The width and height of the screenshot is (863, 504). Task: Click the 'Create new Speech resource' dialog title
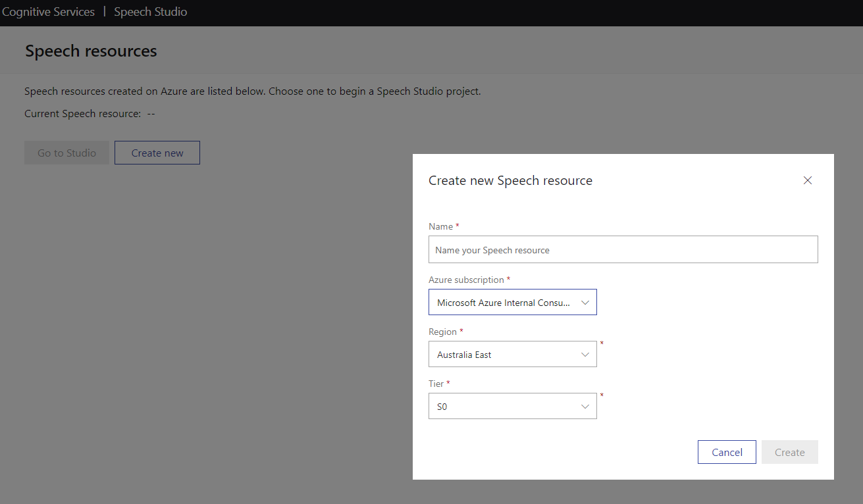[510, 180]
